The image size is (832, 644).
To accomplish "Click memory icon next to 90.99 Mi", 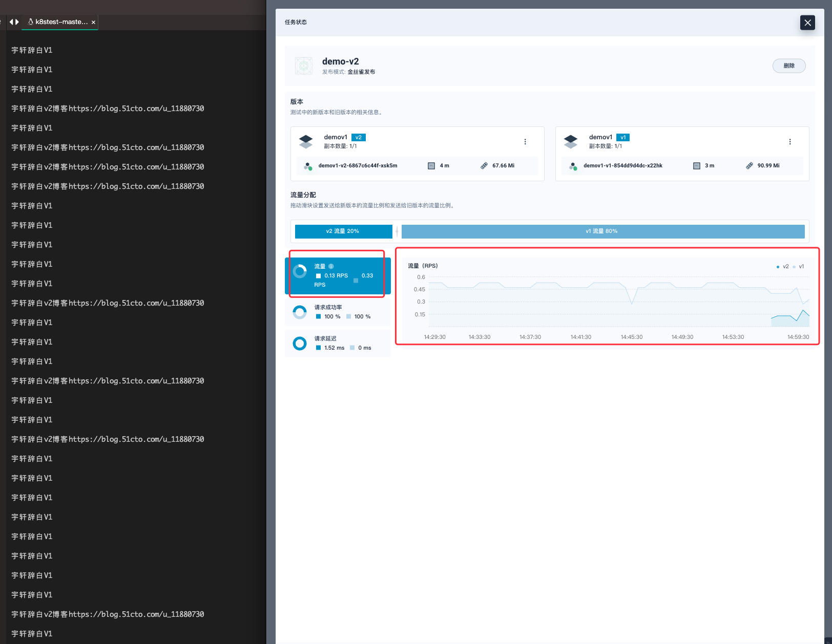I will click(750, 166).
